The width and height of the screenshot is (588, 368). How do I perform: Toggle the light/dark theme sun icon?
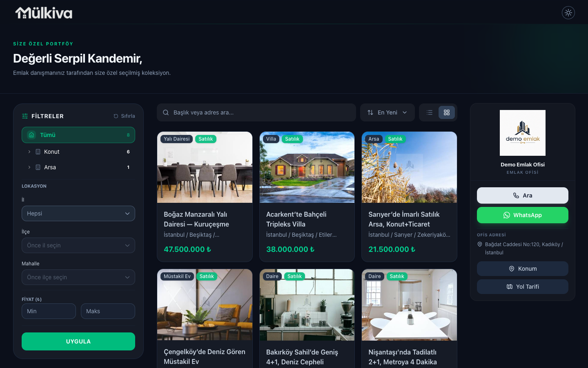pos(568,13)
